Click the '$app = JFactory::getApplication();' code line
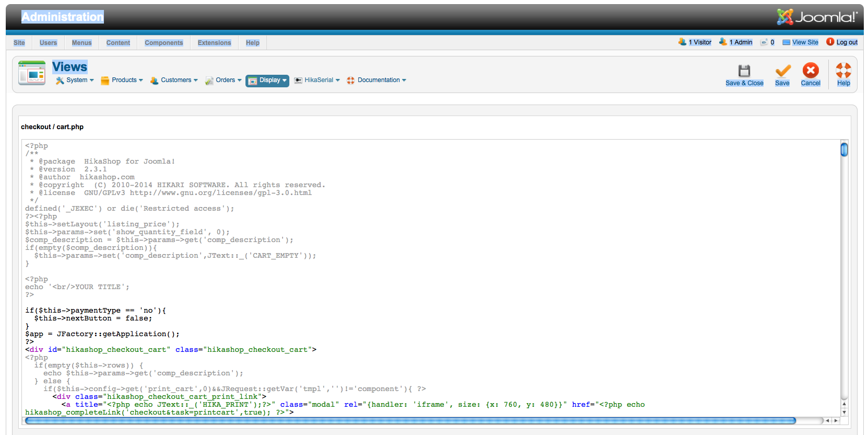868x435 pixels. (x=102, y=334)
